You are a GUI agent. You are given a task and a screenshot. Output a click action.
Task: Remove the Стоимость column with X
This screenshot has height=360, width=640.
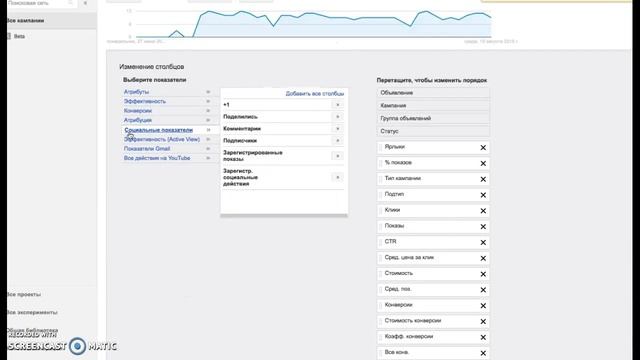point(483,274)
